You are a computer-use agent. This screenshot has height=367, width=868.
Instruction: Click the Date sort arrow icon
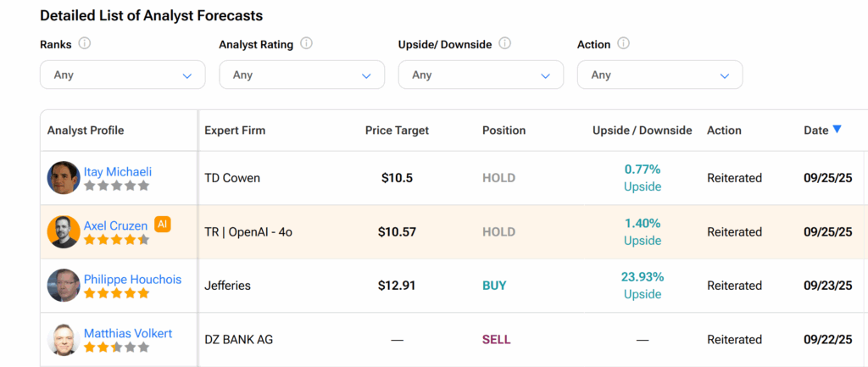[x=837, y=130]
